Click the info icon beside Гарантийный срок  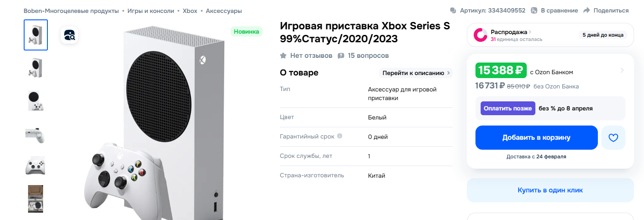(x=340, y=136)
